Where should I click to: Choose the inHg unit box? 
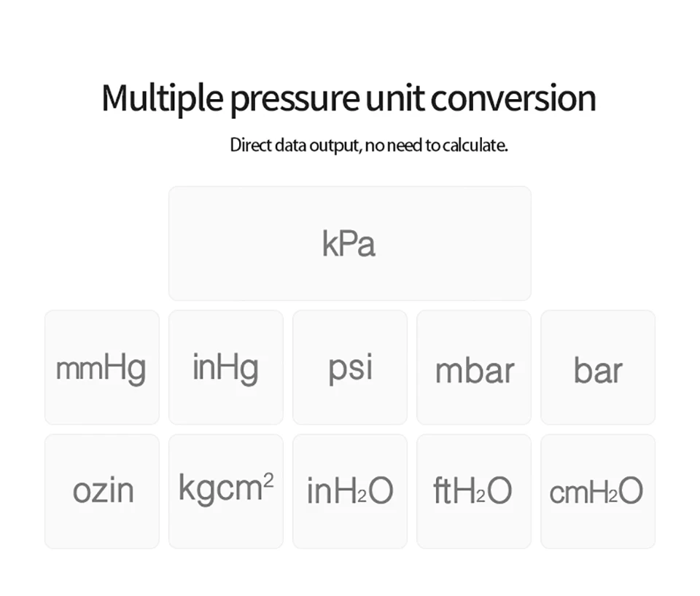226,368
